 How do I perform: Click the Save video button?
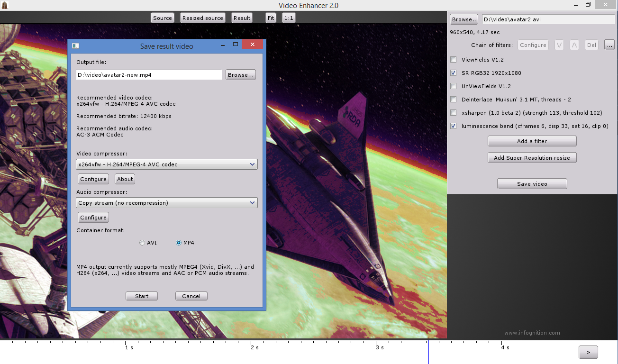tap(532, 184)
